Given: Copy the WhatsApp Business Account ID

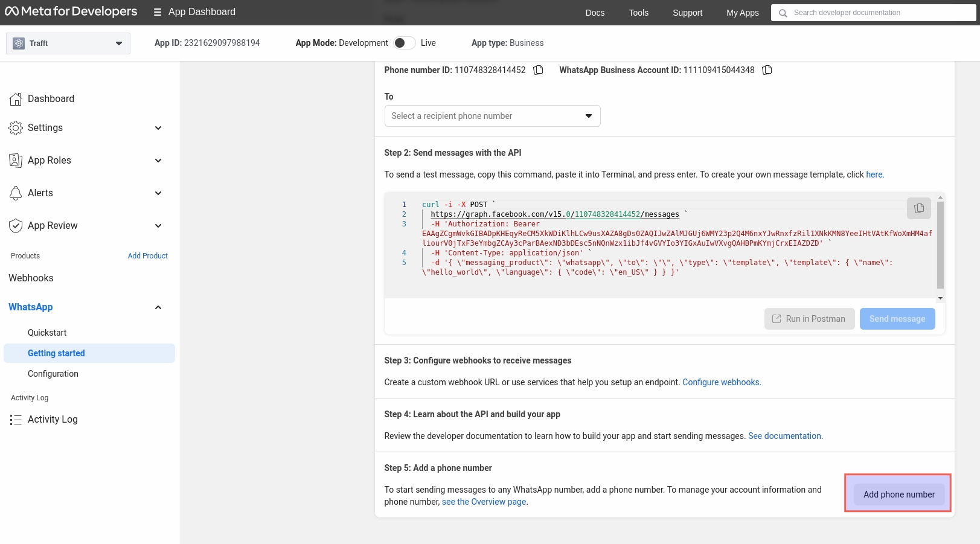Looking at the screenshot, I should (767, 70).
